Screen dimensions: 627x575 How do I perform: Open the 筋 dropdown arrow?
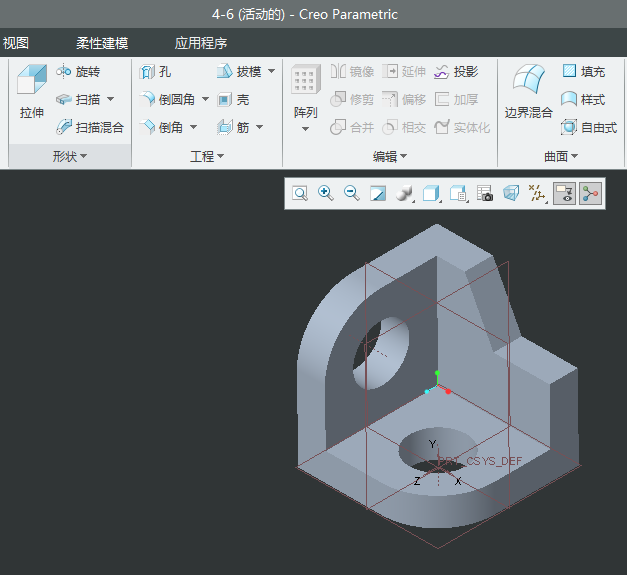point(260,127)
